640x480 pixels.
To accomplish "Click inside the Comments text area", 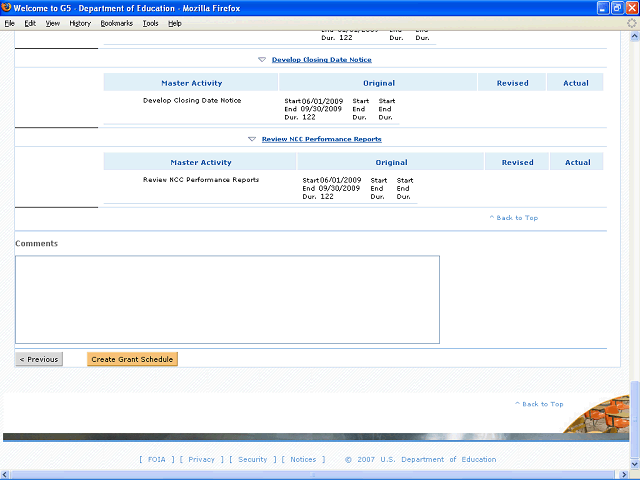I will [227, 299].
